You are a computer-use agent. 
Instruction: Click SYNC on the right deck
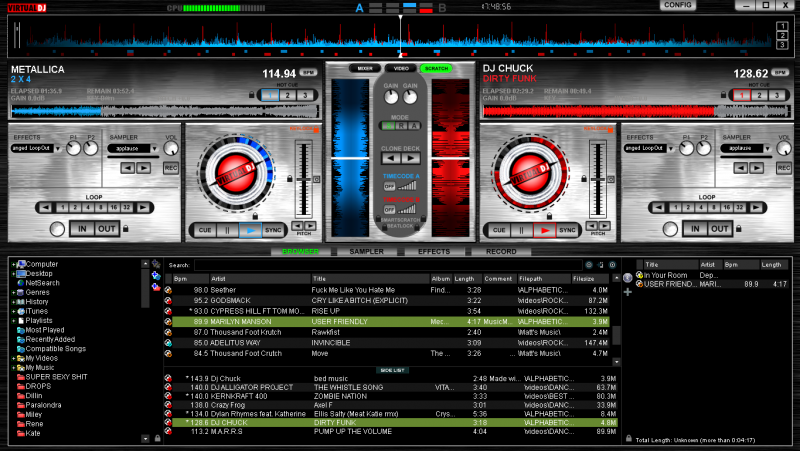point(567,230)
